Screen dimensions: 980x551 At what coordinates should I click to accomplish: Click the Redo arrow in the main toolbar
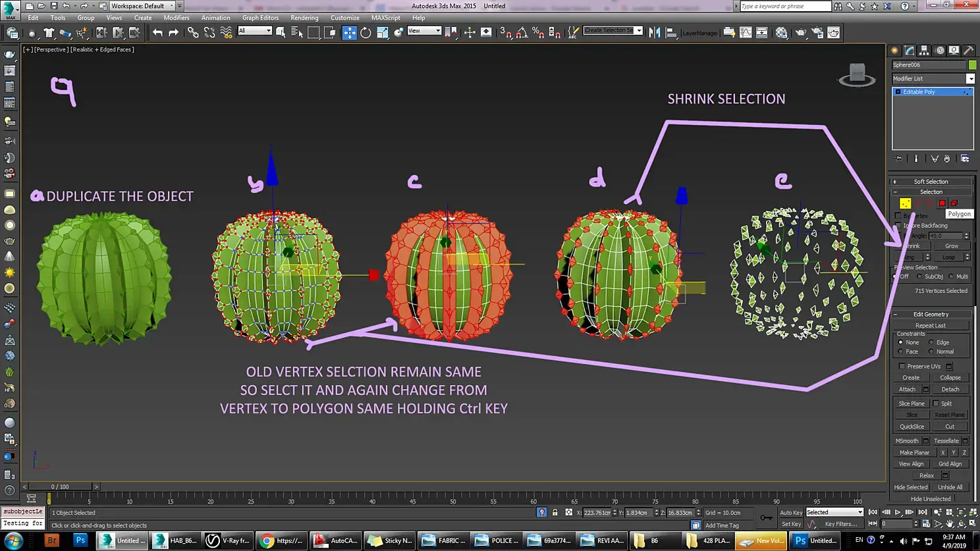click(173, 32)
